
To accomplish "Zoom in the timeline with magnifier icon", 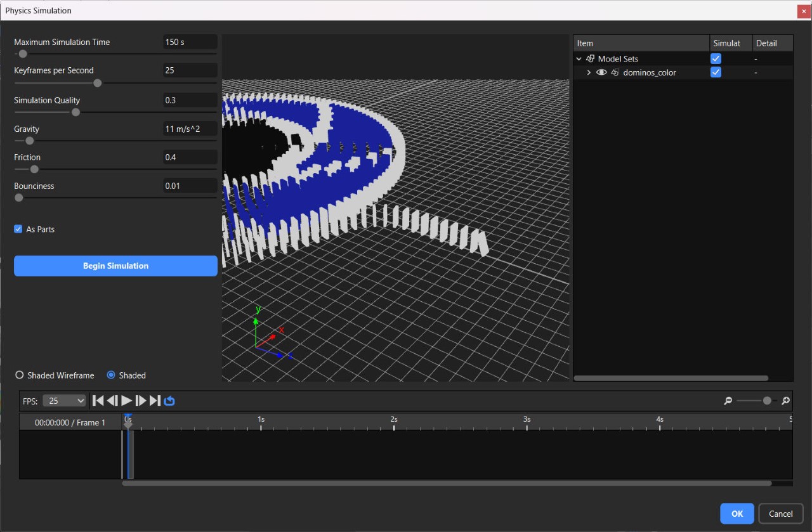I will [x=785, y=401].
